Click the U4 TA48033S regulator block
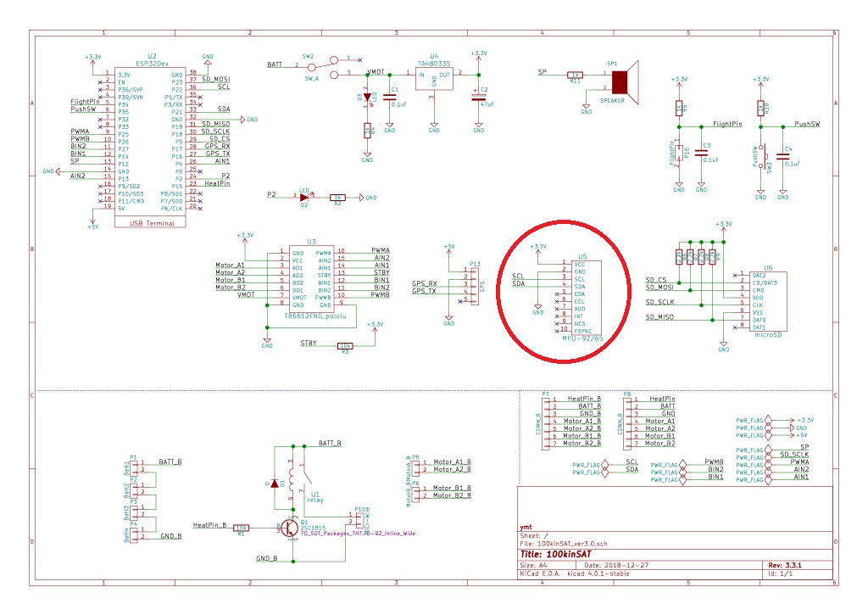The width and height of the screenshot is (868, 615). pos(434,79)
